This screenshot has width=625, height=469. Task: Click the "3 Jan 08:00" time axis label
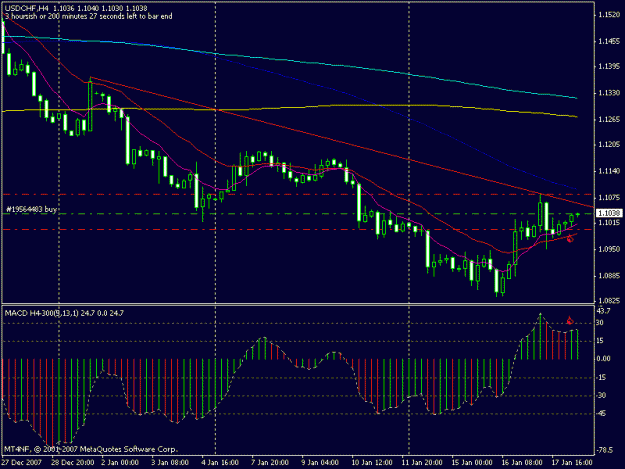(170, 463)
